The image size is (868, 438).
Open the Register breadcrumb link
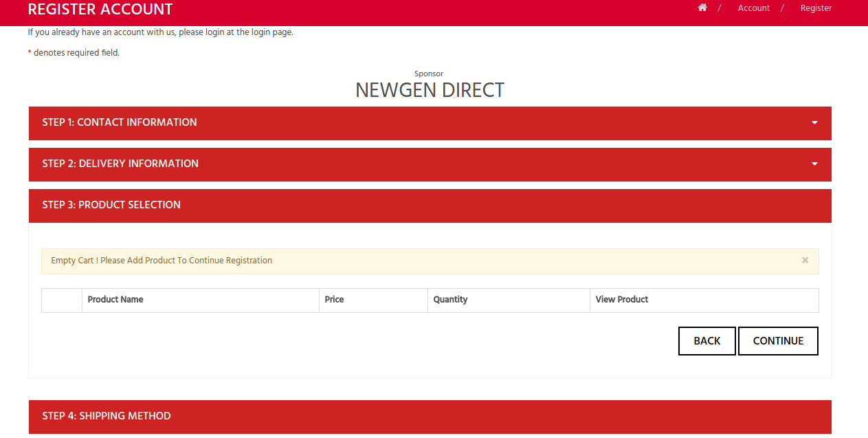point(816,8)
